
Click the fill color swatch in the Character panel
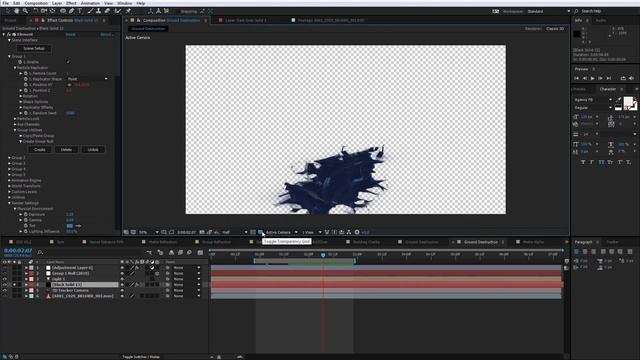pyautogui.click(x=628, y=102)
